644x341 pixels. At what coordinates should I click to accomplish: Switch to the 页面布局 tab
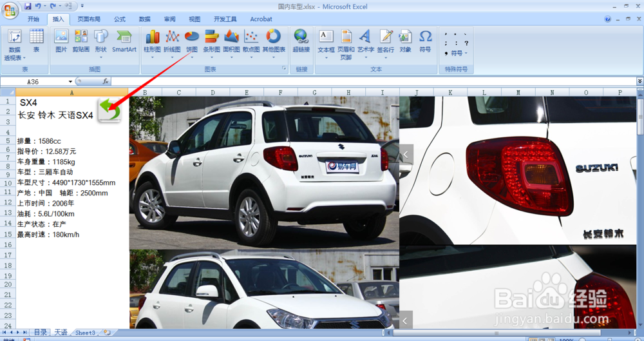coord(89,19)
